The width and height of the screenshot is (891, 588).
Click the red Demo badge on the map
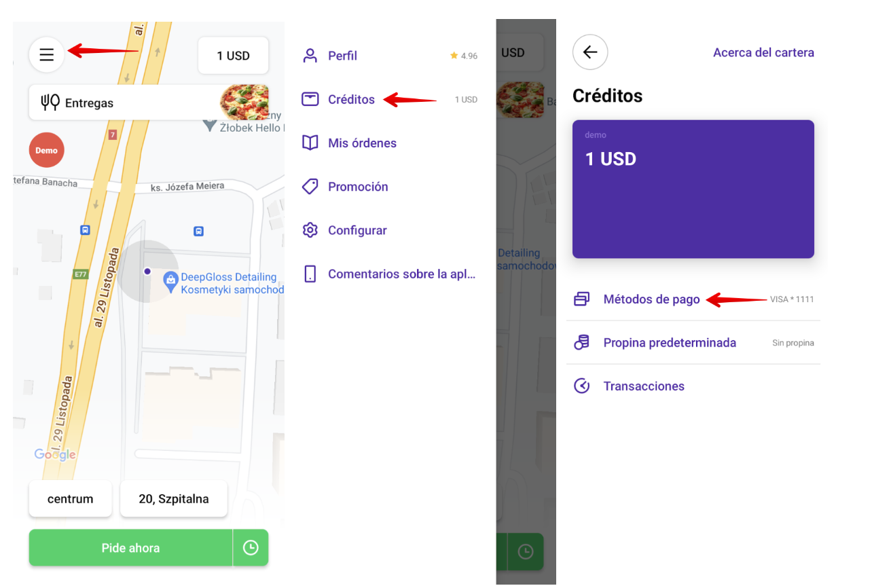coord(47,150)
